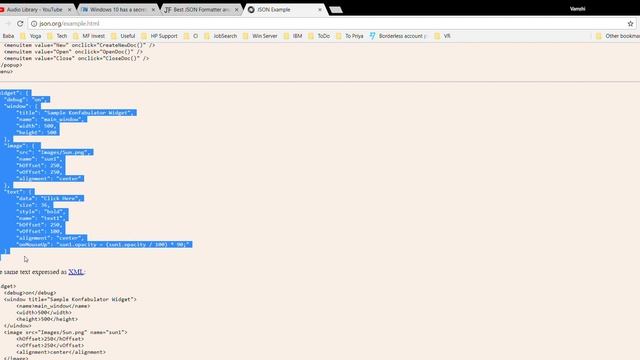This screenshot has height=360, width=640.
Task: Open the Borderless account bookmark
Action: tap(398, 36)
